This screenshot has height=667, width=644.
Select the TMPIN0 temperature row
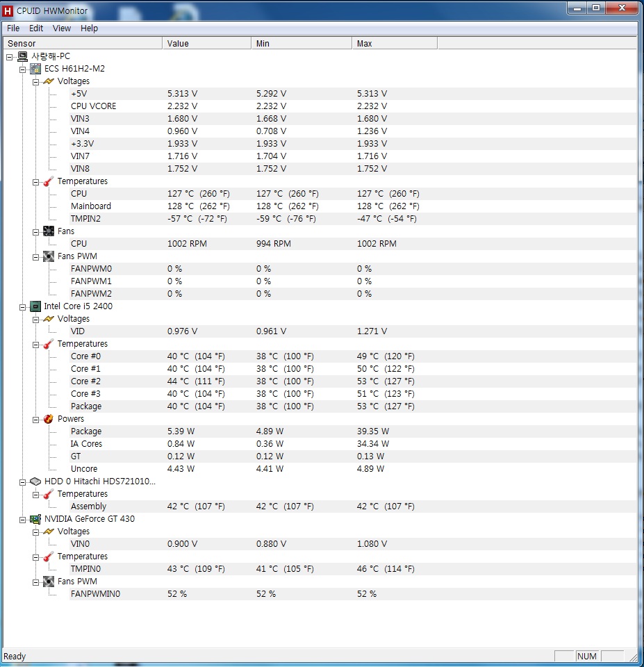tap(353, 569)
